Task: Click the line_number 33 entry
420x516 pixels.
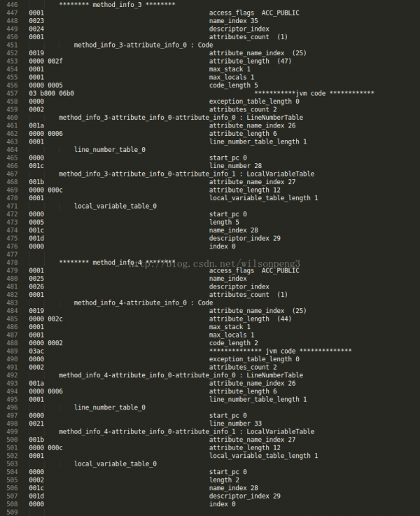Action: tap(235, 424)
